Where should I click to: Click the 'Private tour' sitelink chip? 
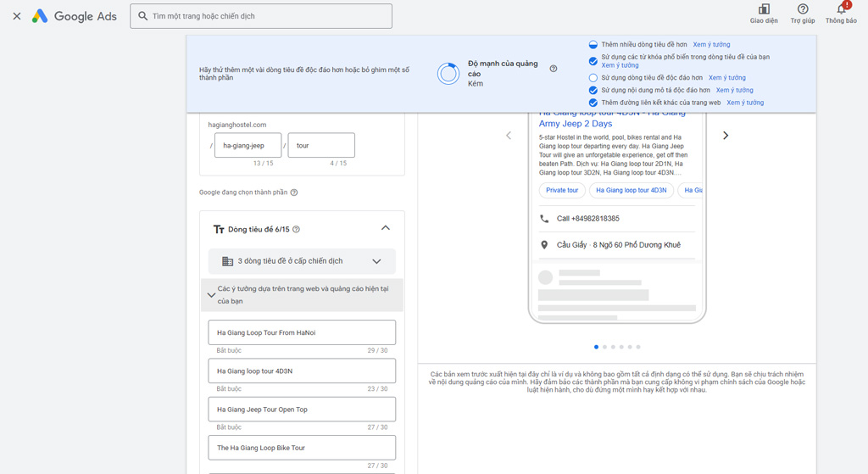tap(562, 190)
